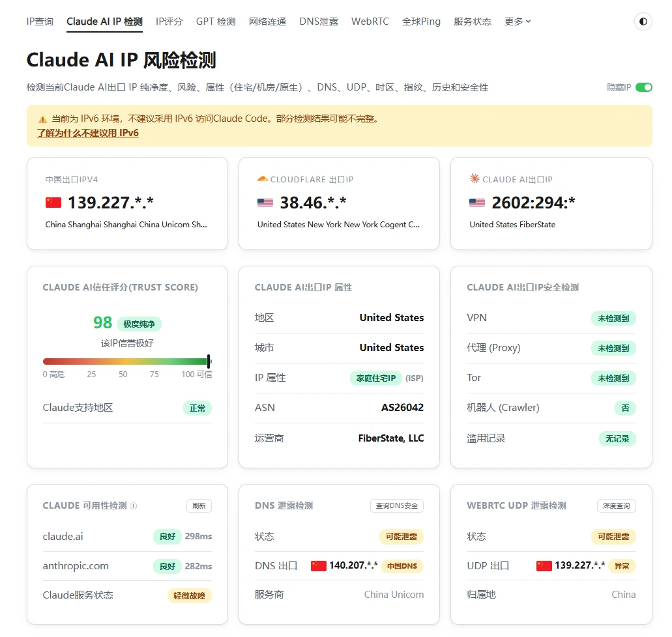This screenshot has width=672, height=637.
Task: Toggle the dark mode theme icon
Action: pyautogui.click(x=643, y=21)
